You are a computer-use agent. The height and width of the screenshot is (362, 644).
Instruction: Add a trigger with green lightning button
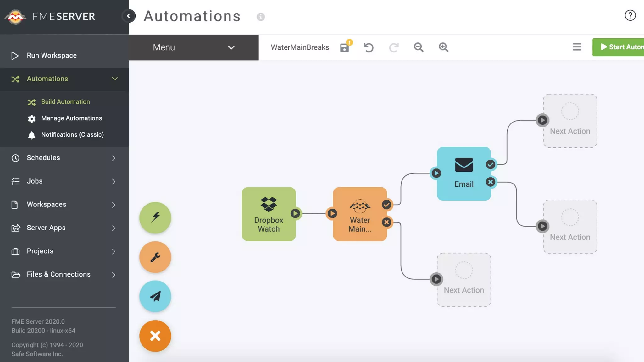[155, 217]
